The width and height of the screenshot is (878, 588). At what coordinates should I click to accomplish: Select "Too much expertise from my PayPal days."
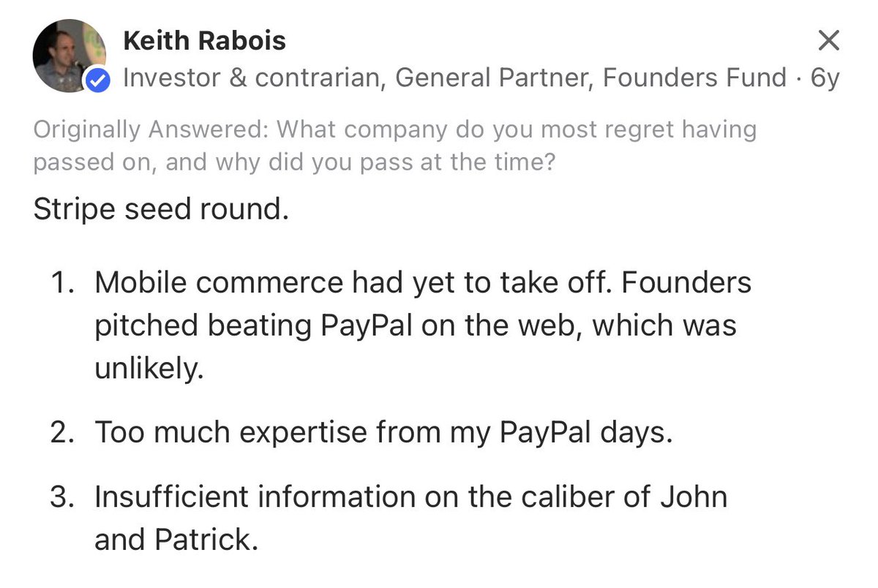[x=383, y=433]
